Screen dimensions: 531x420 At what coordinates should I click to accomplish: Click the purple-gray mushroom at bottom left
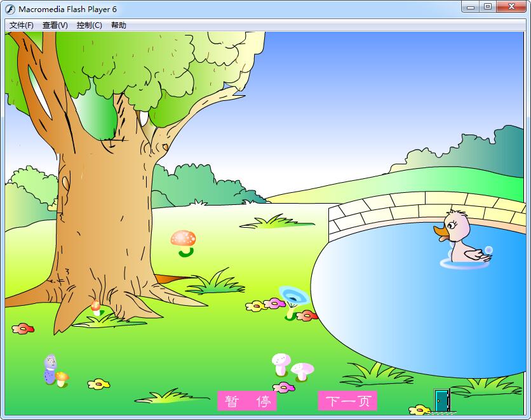50,369
